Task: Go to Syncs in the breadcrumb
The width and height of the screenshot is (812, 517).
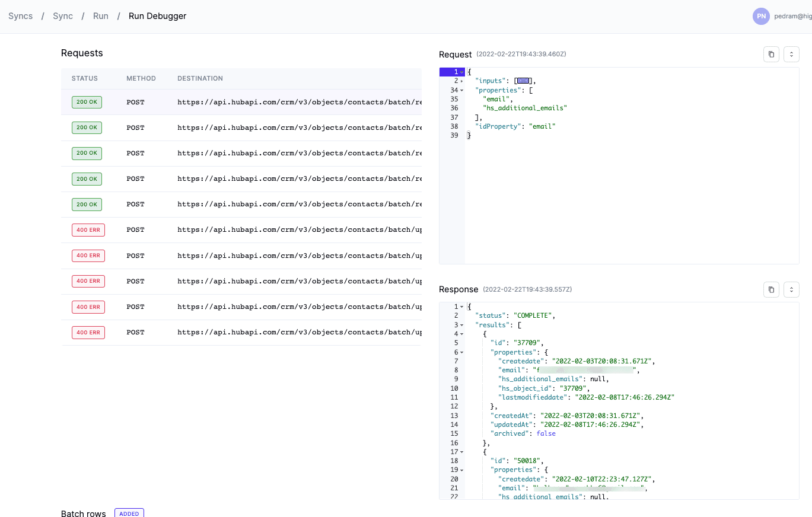Action: [21, 16]
